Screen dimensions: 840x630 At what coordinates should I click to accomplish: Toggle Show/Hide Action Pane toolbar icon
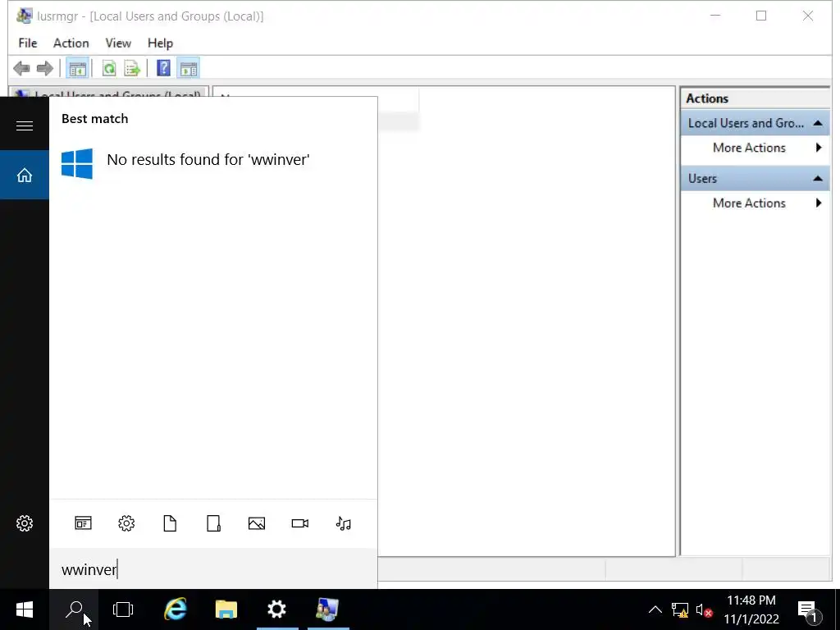[x=188, y=69]
